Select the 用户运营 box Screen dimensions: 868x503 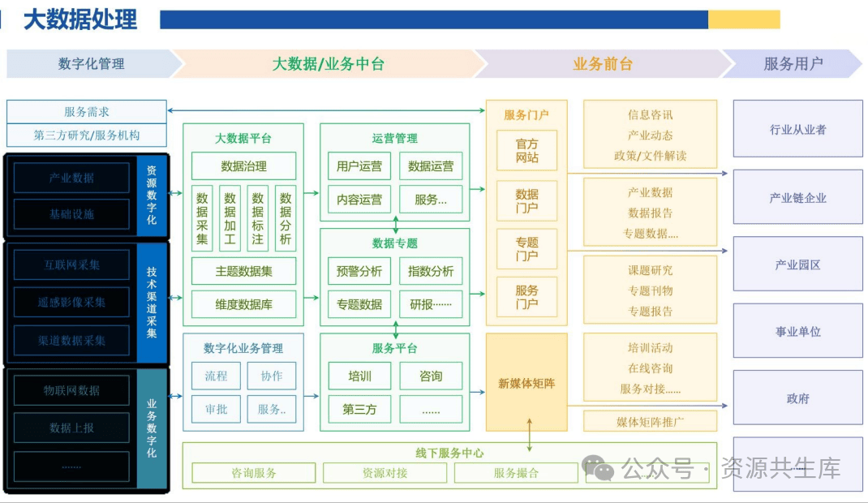tap(359, 166)
